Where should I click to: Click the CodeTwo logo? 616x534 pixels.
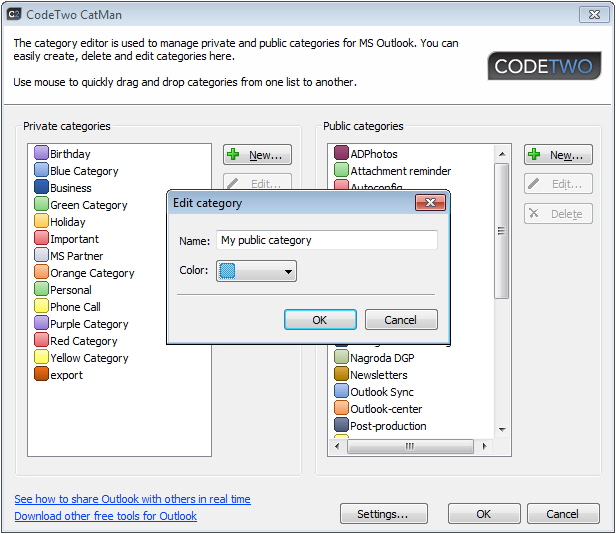click(x=544, y=66)
